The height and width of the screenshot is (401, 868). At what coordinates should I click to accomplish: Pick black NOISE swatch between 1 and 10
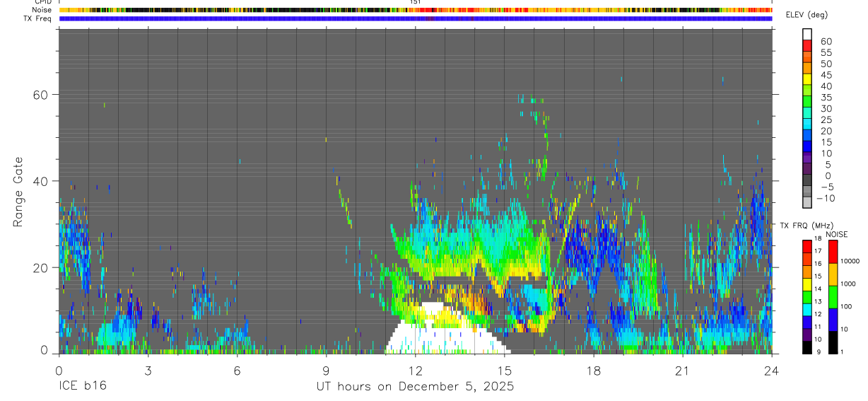pos(833,342)
